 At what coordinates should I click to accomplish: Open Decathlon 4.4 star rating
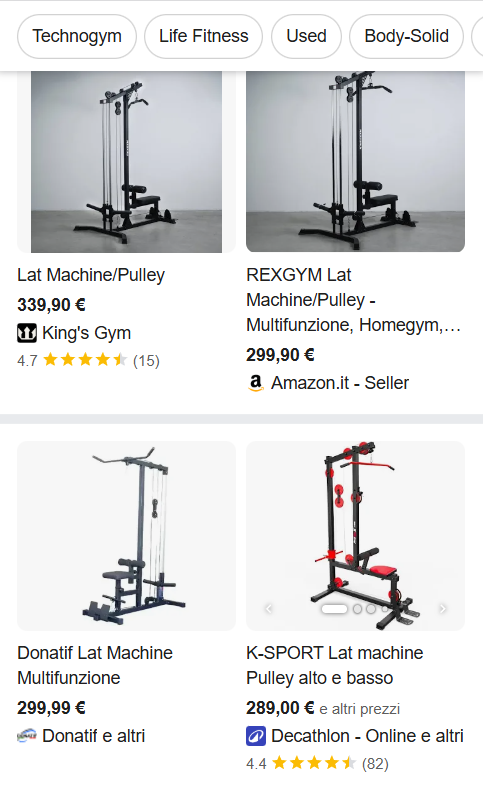317,763
